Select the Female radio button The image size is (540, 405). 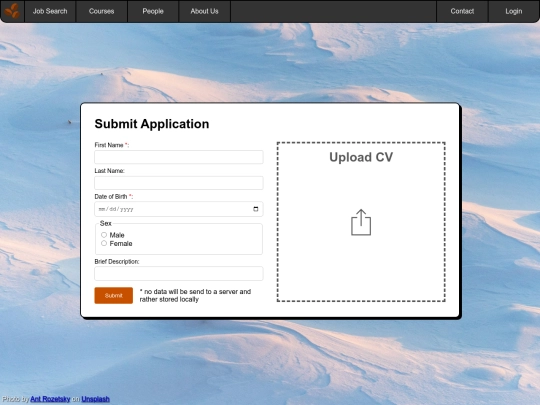tap(104, 243)
